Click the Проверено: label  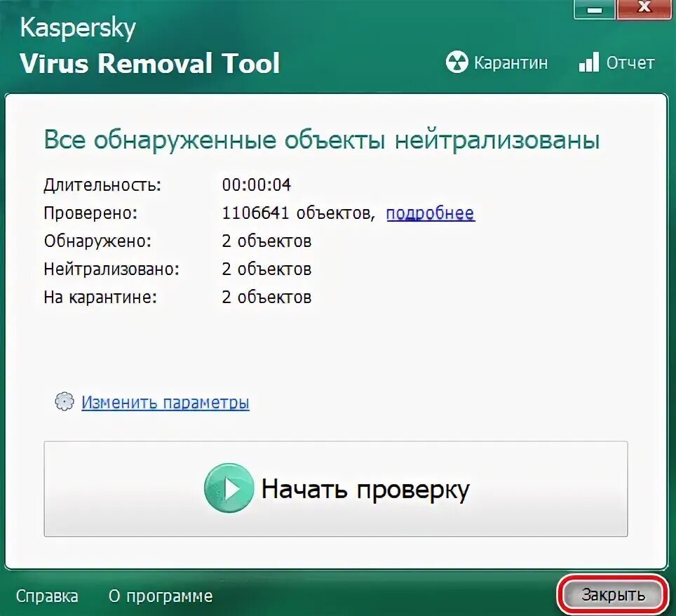tap(90, 213)
